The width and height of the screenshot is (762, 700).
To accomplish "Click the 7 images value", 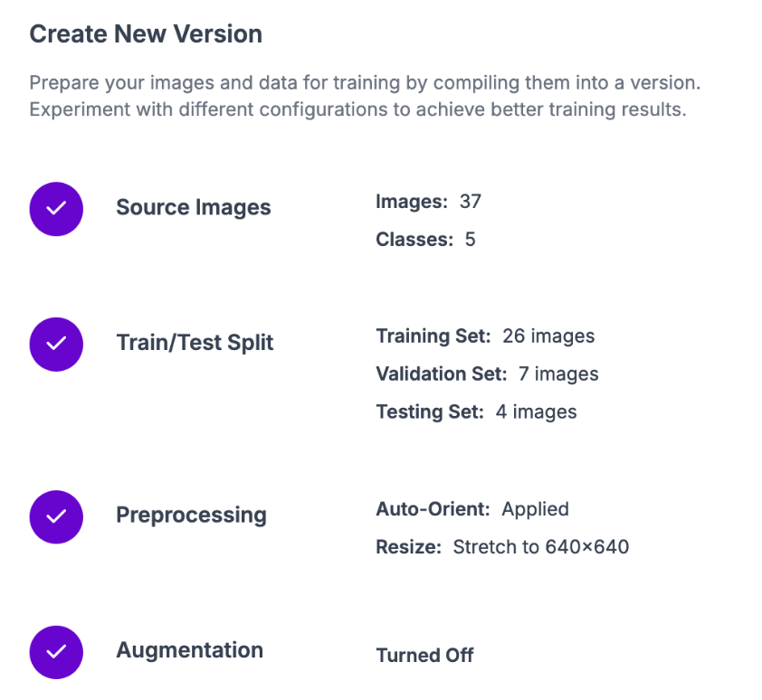I will (558, 374).
